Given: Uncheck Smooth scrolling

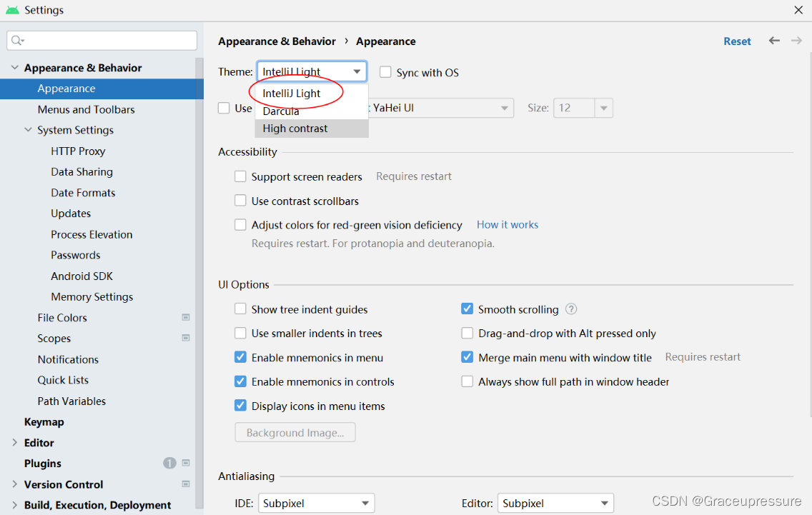Looking at the screenshot, I should 467,309.
